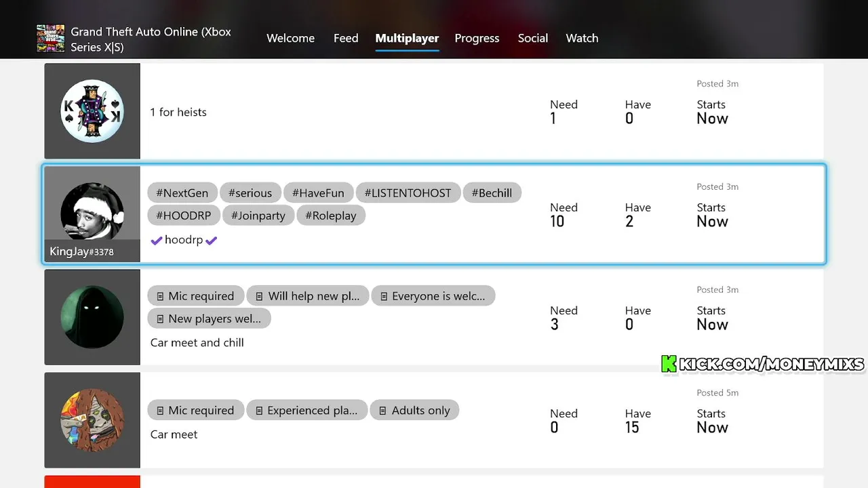Click the 'Need 10' count on hoodrp post
868x488 pixels.
564,215
